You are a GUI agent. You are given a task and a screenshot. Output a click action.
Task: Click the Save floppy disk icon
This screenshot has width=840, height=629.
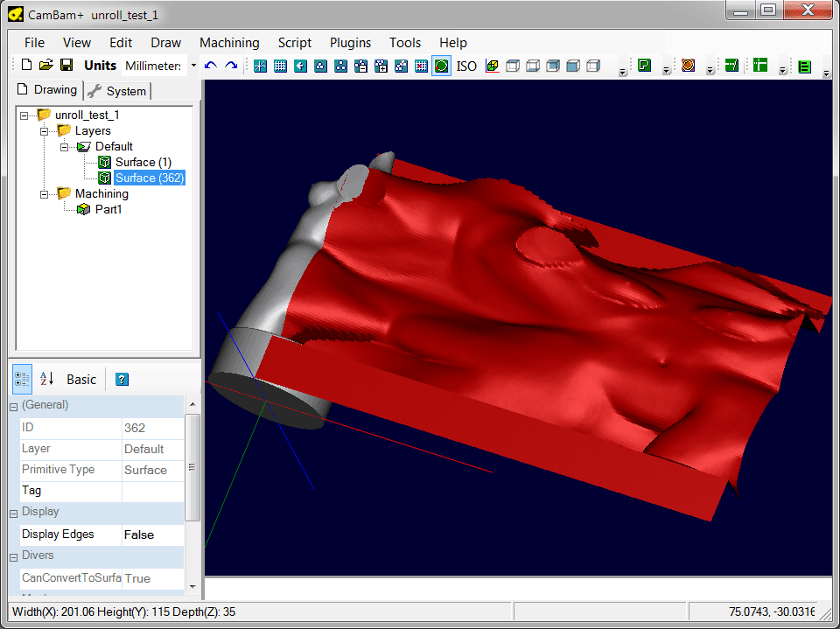65,66
